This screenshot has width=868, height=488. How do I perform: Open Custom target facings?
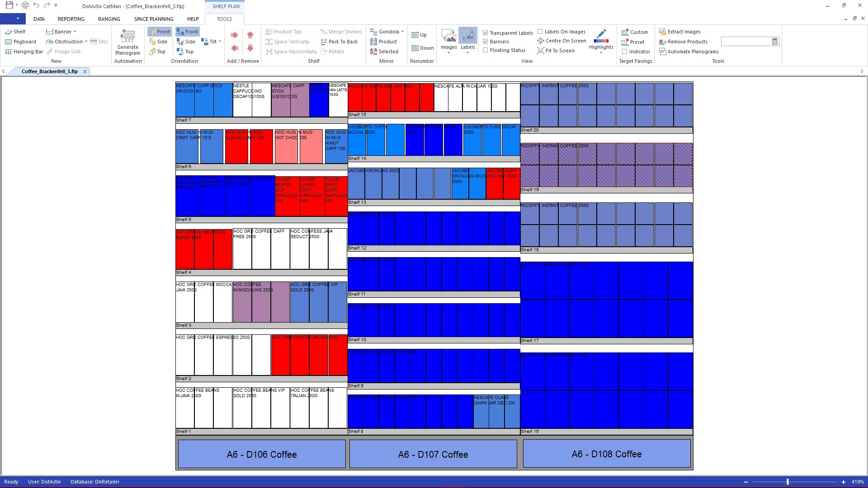tap(635, 32)
